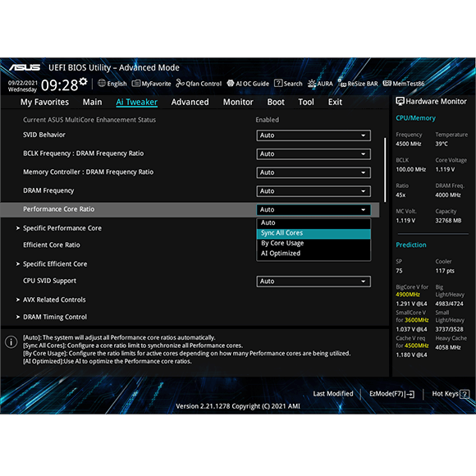Click Current ASUS MultiCore Enhancement Status label
This screenshot has width=476, height=476.
point(89,120)
